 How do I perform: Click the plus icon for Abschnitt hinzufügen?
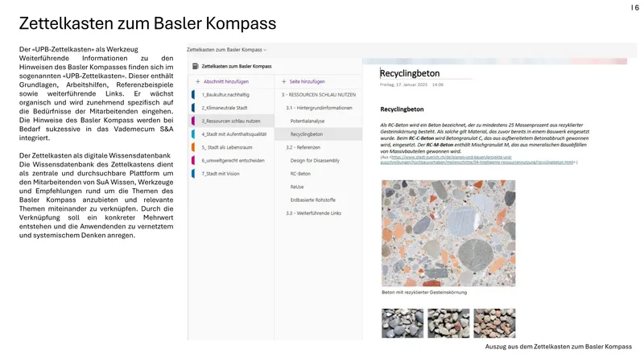(197, 81)
